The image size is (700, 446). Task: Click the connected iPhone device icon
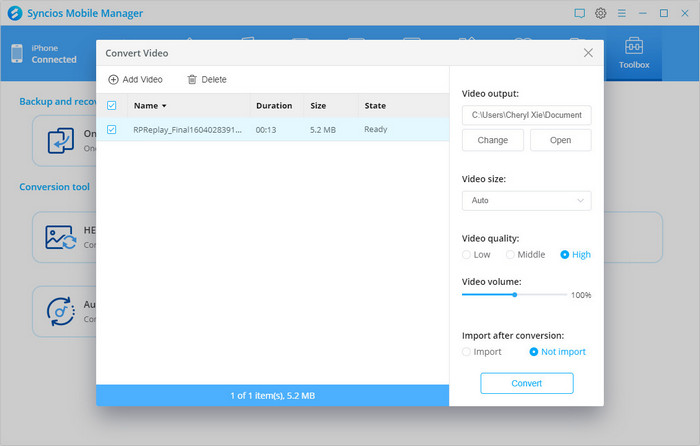(x=17, y=54)
